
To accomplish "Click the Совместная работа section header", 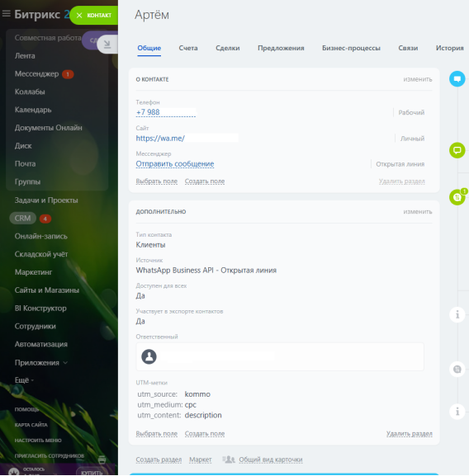I will click(x=48, y=38).
